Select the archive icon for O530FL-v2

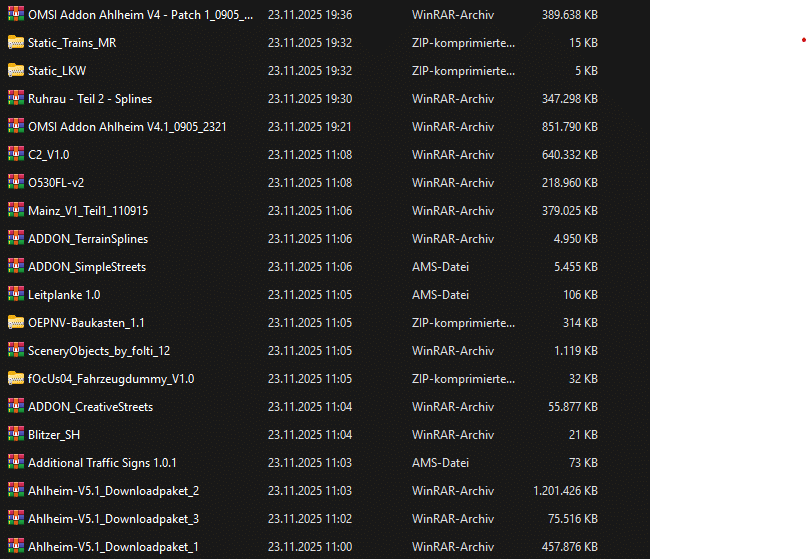point(15,182)
